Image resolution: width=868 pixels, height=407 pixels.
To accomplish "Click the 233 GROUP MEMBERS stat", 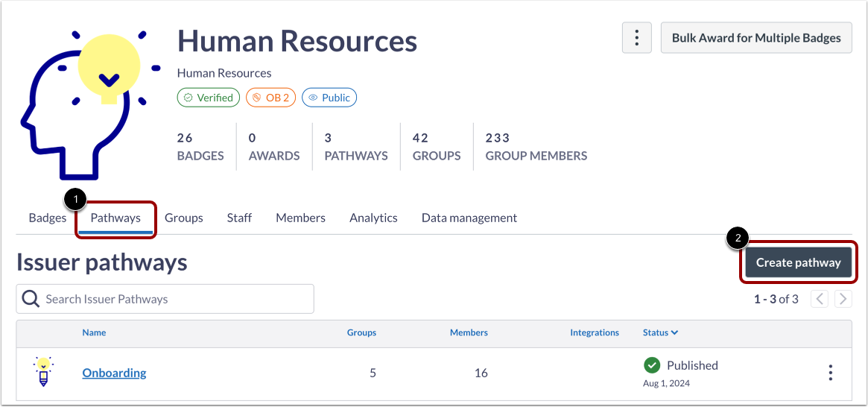I will [536, 147].
